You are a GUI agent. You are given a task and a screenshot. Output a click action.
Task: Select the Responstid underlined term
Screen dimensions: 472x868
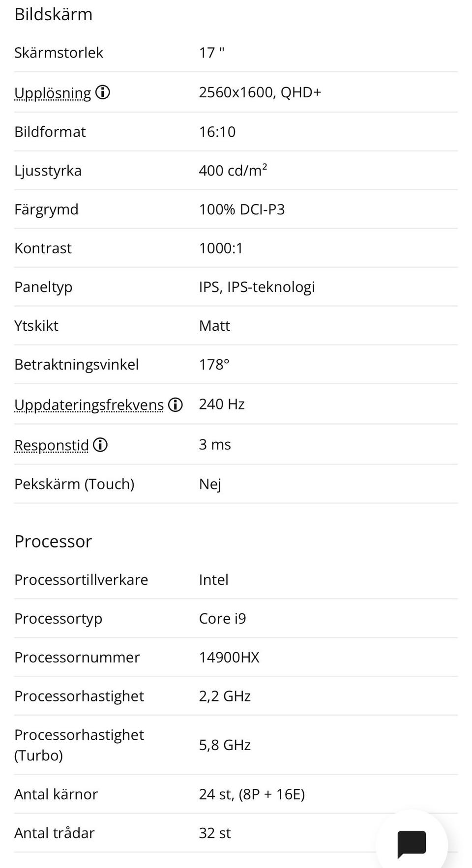(52, 445)
